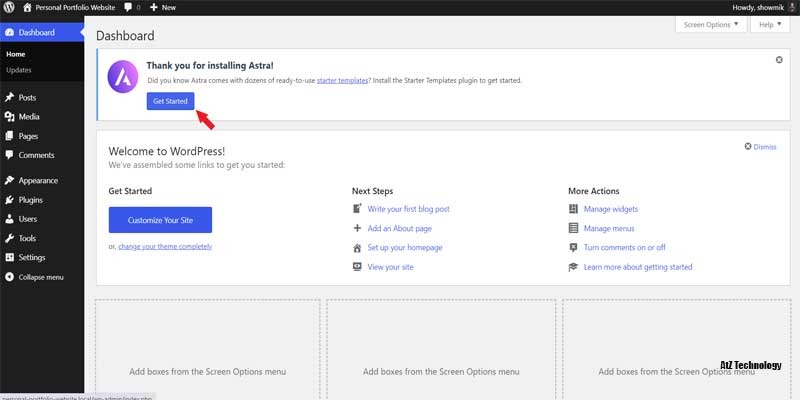Viewport: 800px width, 400px height.
Task: Open Write your first blog post
Action: (409, 209)
